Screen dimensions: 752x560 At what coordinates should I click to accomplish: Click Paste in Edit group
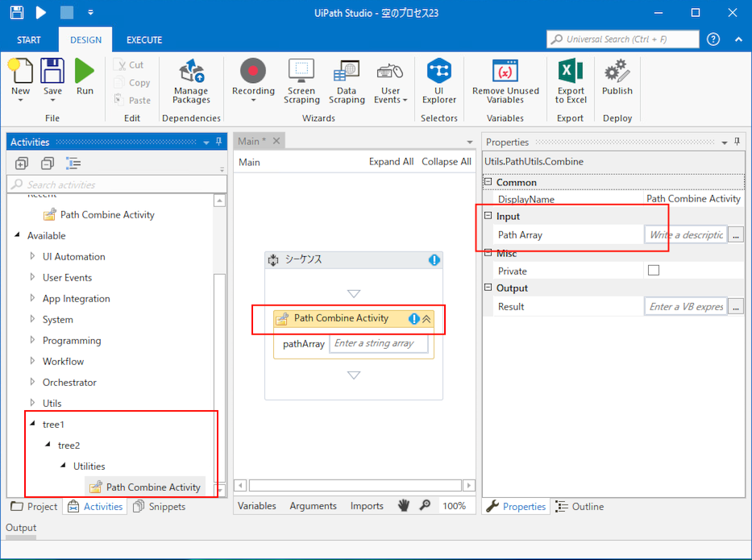(x=132, y=100)
